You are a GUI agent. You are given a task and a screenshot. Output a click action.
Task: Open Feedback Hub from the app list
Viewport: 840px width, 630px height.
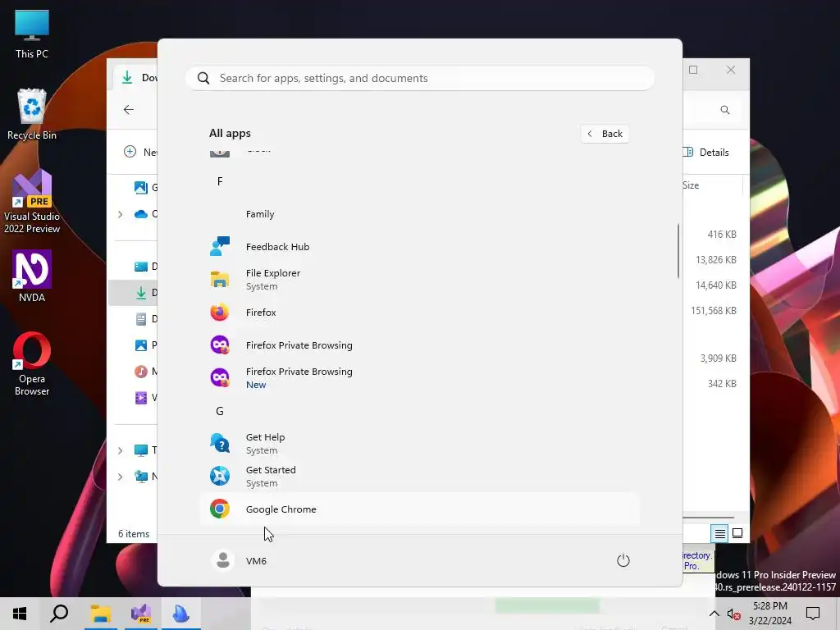(419, 247)
